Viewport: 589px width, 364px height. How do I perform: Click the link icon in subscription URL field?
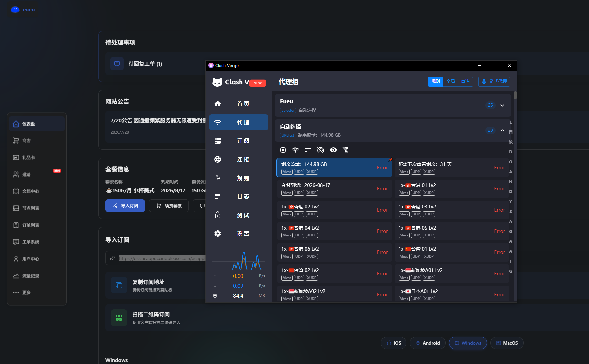pos(112,258)
